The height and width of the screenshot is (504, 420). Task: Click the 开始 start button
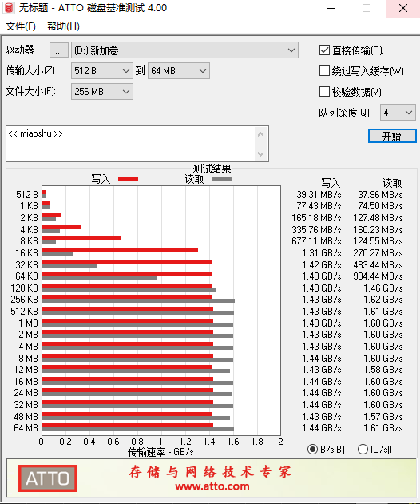pos(392,136)
